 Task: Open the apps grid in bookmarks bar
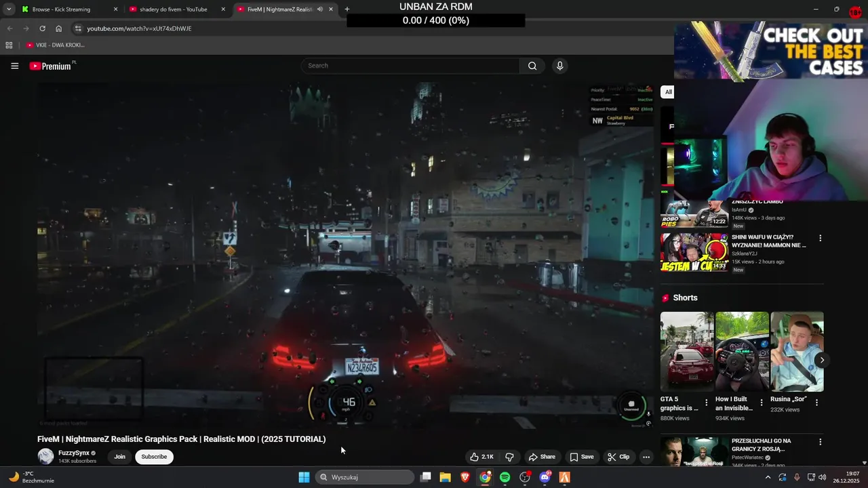coord(9,45)
